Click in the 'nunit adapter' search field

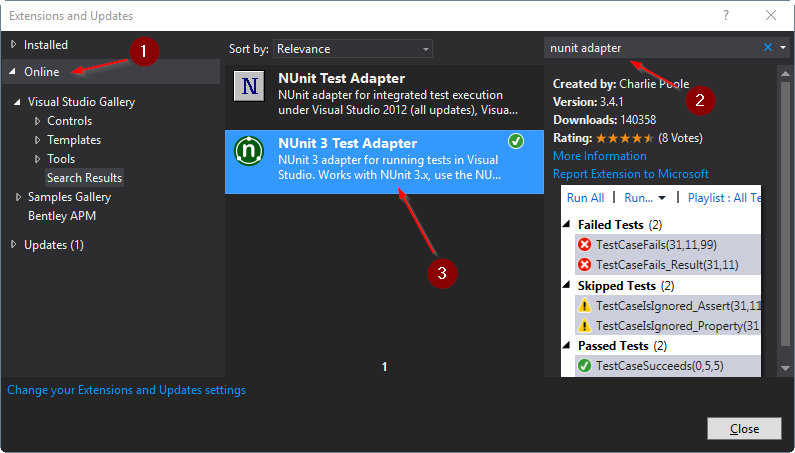652,48
